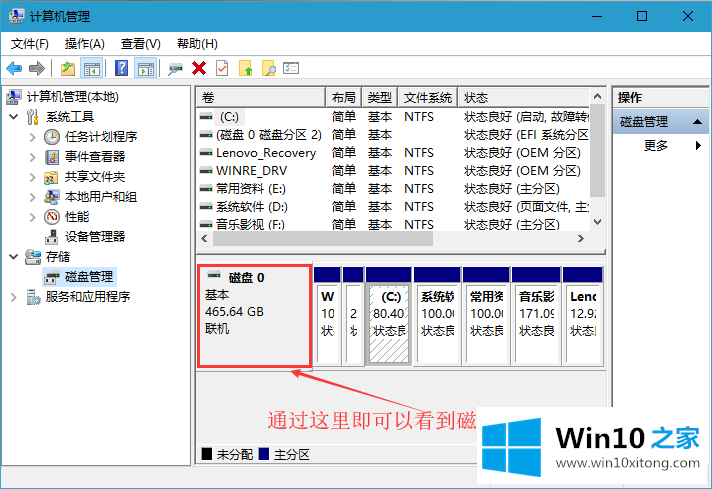Collapse the 存储 tree node
Viewport: 712px width, 489px height.
click(14, 257)
